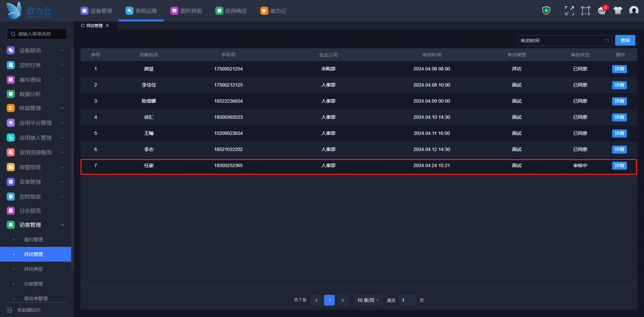Open the theme shirt icon
This screenshot has width=644, height=317.
(618, 11)
